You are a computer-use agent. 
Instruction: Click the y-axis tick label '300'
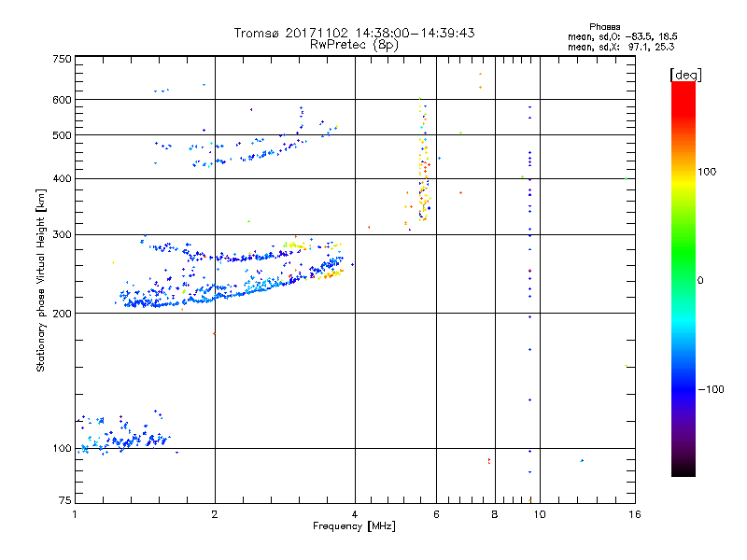pos(62,235)
